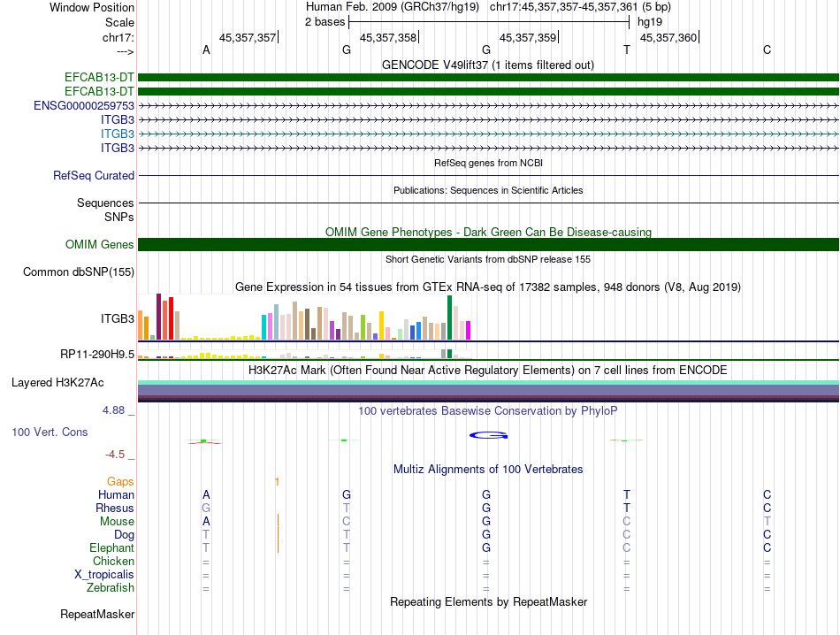The width and height of the screenshot is (840, 635).
Task: Open Short Genetic Variants from dbSNP title
Action: 487,259
